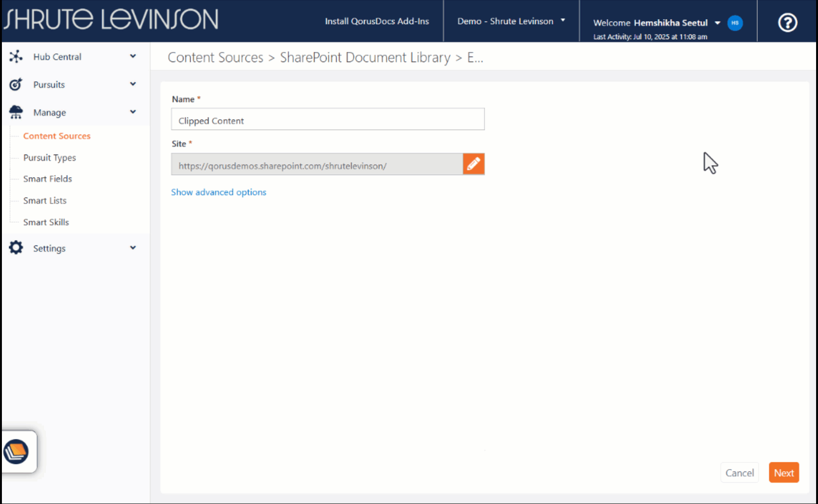This screenshot has width=818, height=504.
Task: Click the Pursuits target icon
Action: [16, 84]
